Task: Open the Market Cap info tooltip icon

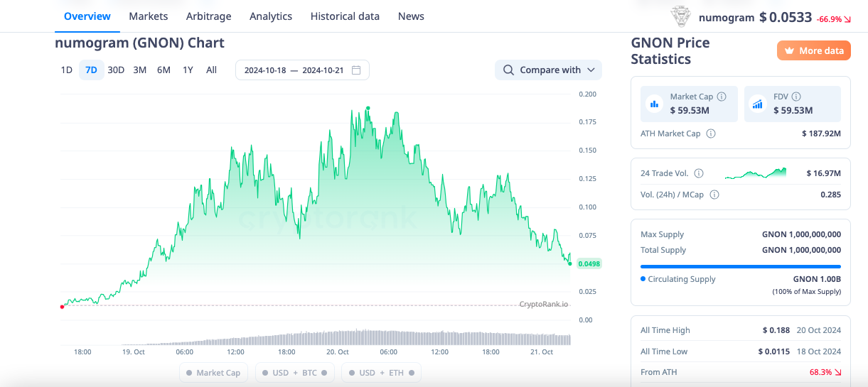Action: [x=722, y=97]
